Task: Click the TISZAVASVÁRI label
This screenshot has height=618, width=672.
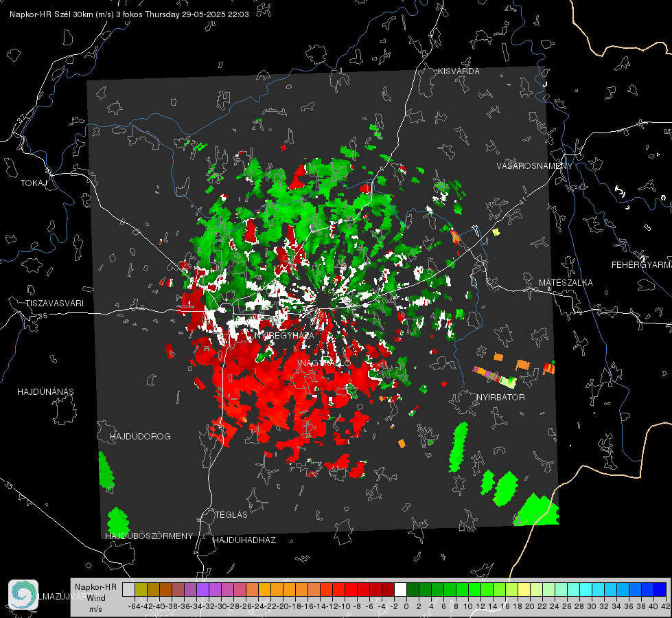Action: point(54,304)
